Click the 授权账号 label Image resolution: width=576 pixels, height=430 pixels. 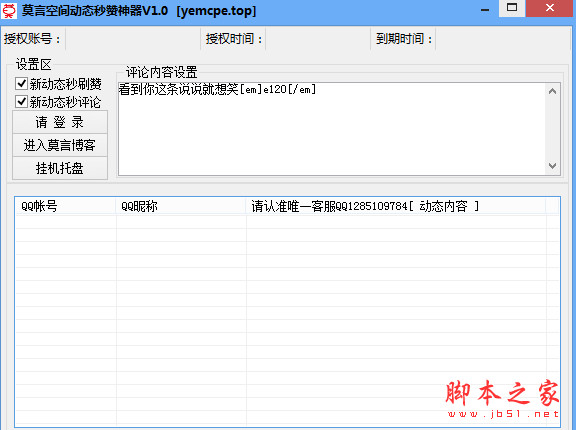point(32,39)
